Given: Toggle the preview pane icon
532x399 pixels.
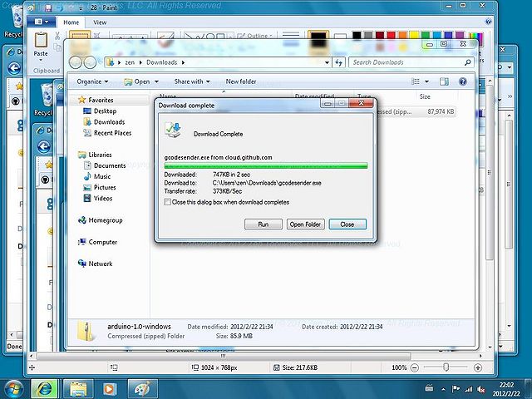Looking at the screenshot, I should [444, 81].
